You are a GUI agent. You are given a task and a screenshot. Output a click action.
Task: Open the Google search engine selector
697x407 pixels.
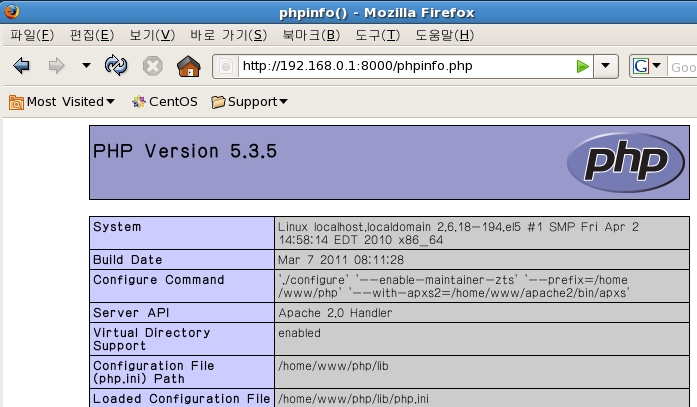(x=647, y=66)
